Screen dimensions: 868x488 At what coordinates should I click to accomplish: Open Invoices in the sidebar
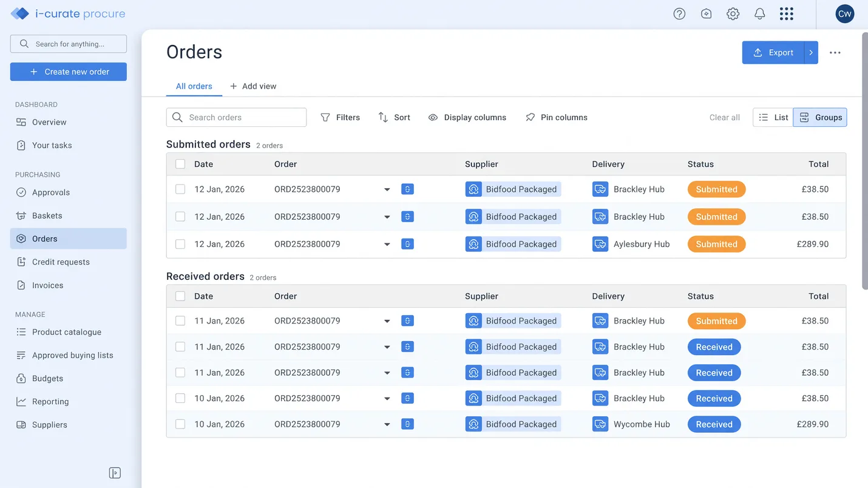click(x=68, y=285)
